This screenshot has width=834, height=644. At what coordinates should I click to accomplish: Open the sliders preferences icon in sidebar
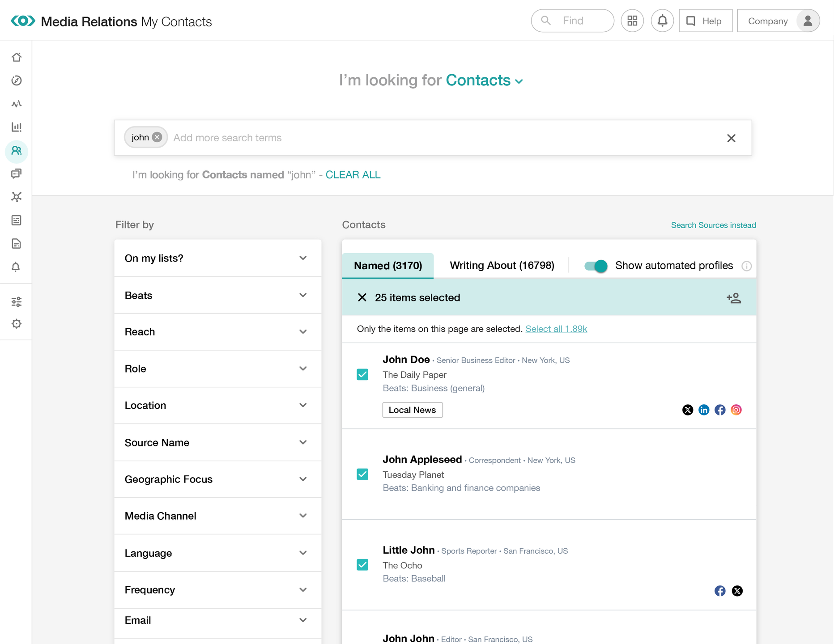click(17, 302)
